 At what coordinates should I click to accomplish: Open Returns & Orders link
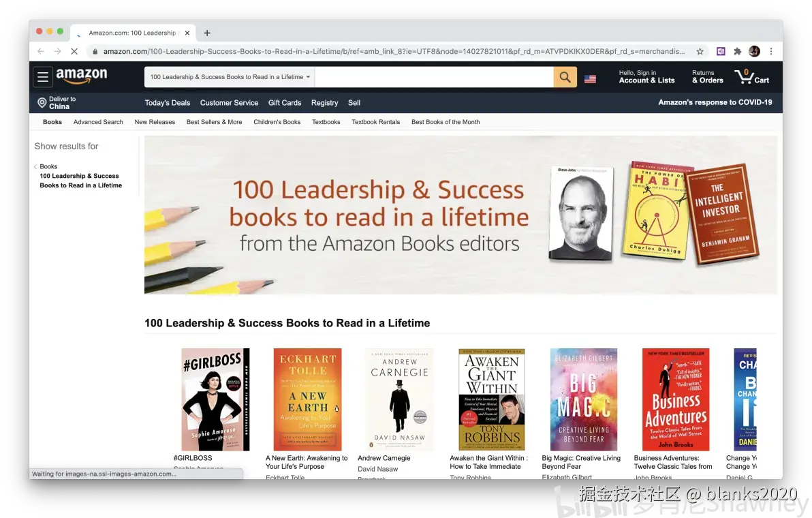point(707,76)
